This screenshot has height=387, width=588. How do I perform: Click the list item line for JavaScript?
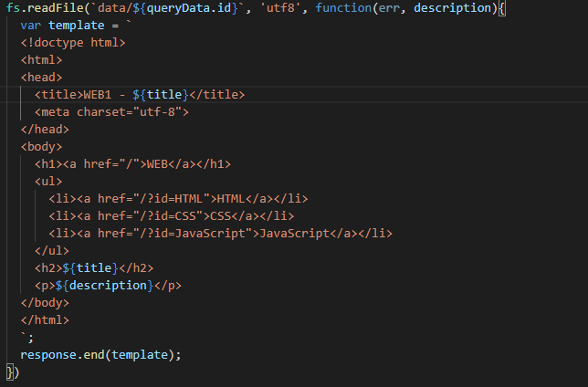(221, 234)
